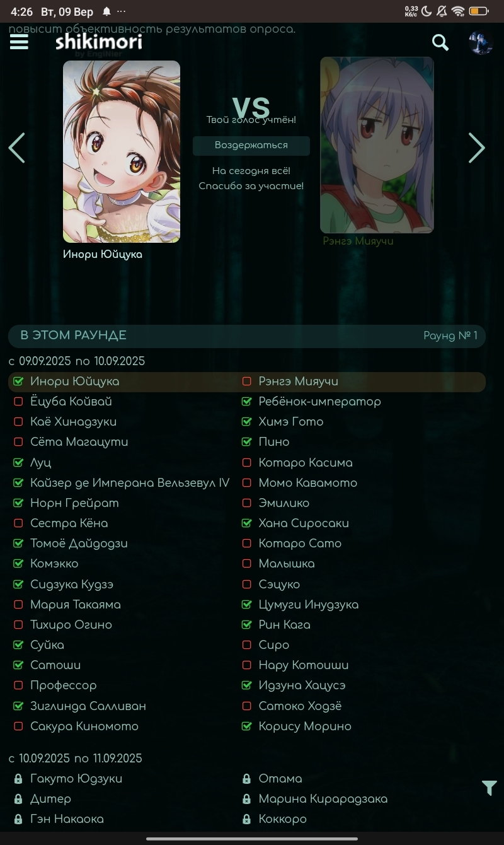
Task: Click the Воздержаться button
Action: [251, 145]
